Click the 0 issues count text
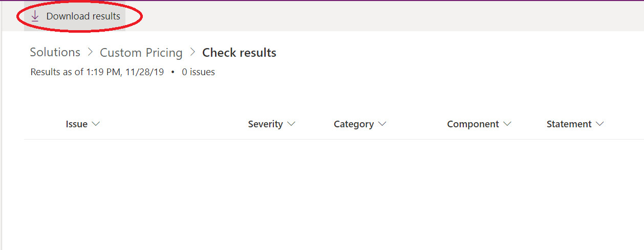The height and width of the screenshot is (250, 644). (198, 72)
